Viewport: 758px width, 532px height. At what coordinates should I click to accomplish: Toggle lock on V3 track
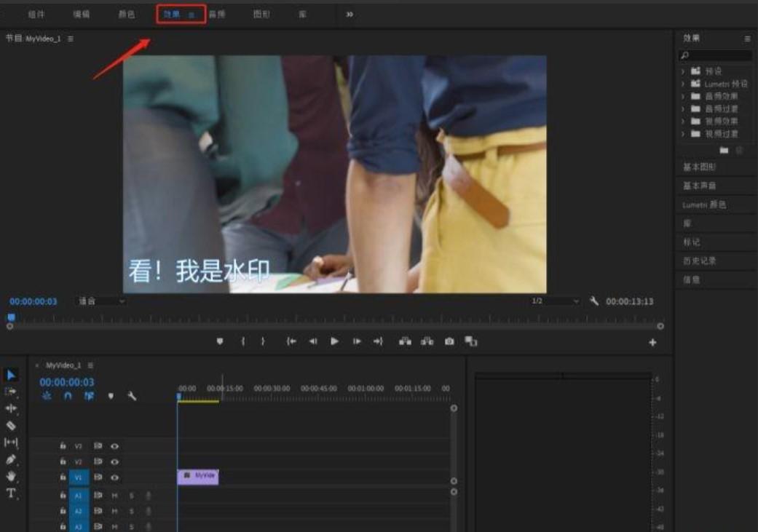(63, 446)
